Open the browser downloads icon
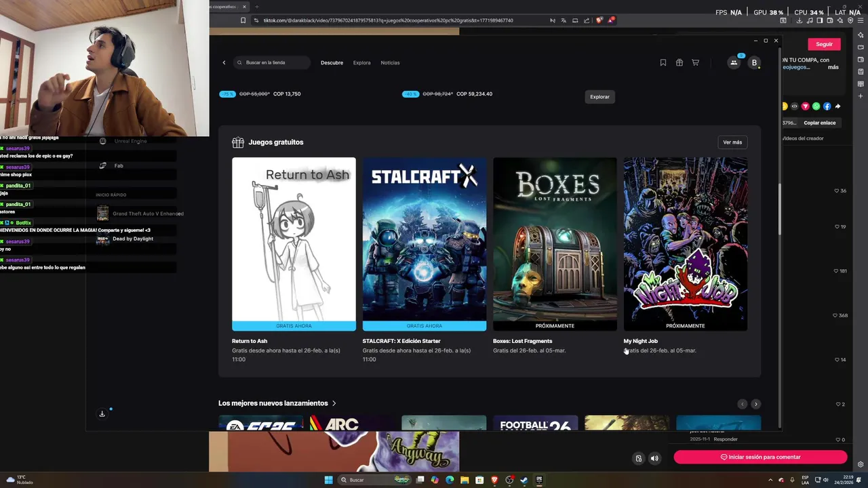The image size is (868, 488). [x=800, y=20]
